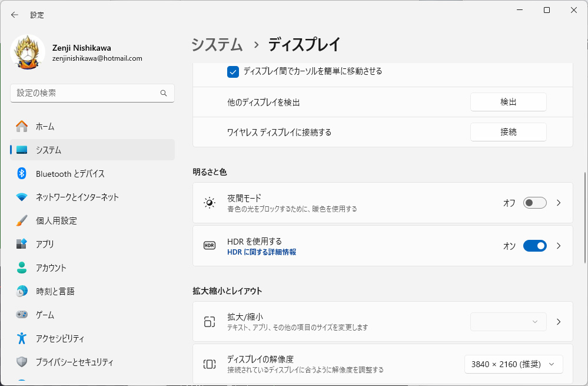Open the display resolution dropdown
Screen dimensions: 588x386
(513, 364)
